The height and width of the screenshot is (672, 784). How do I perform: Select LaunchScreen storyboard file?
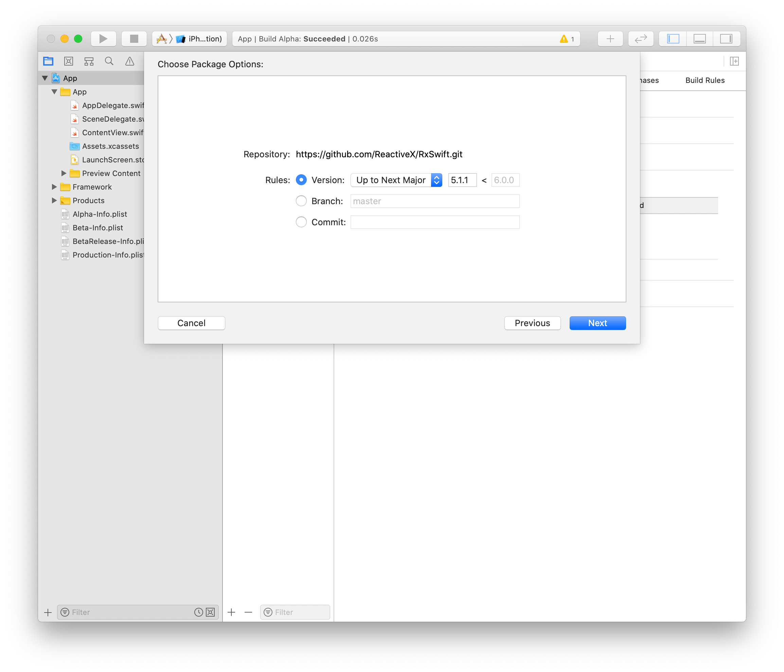point(107,160)
